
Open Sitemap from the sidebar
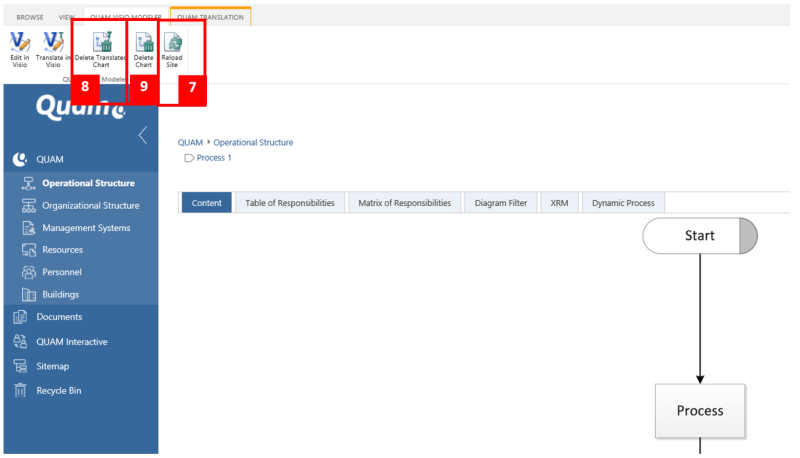[x=52, y=366]
